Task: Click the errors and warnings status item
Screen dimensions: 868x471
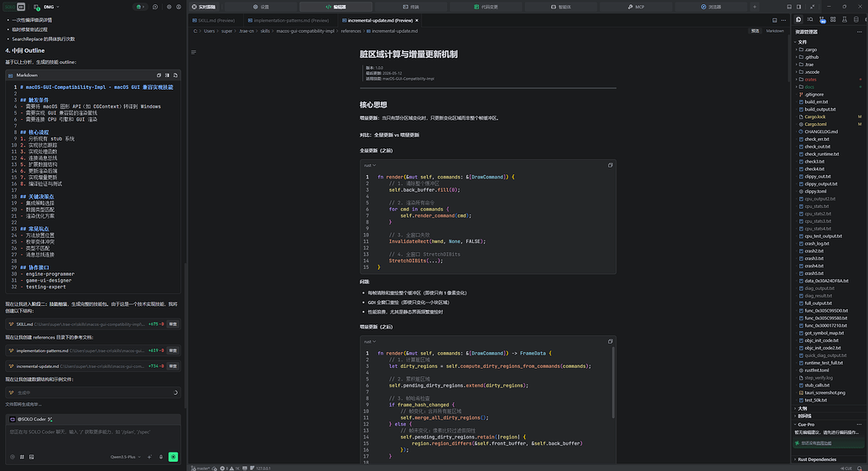Action: tap(230, 468)
